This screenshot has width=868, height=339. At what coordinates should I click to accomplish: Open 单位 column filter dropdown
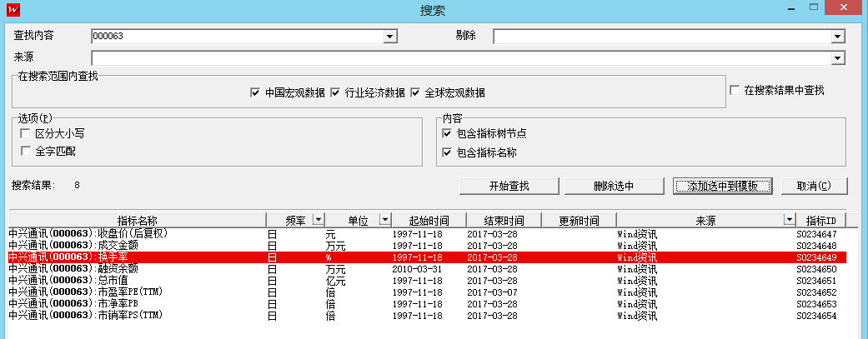pos(384,220)
